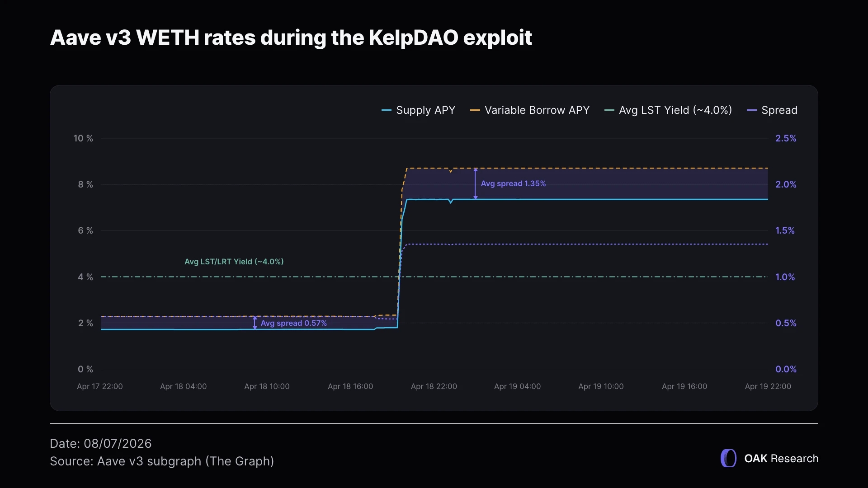Click the '4 %' left axis label

tap(85, 277)
